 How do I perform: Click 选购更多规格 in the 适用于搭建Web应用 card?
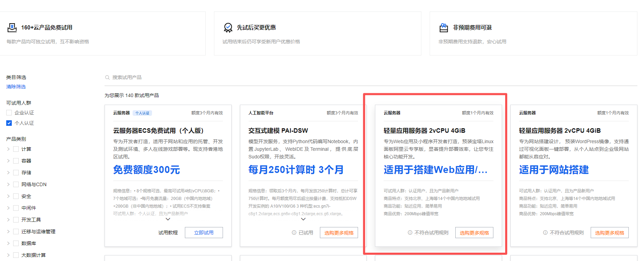click(x=474, y=233)
